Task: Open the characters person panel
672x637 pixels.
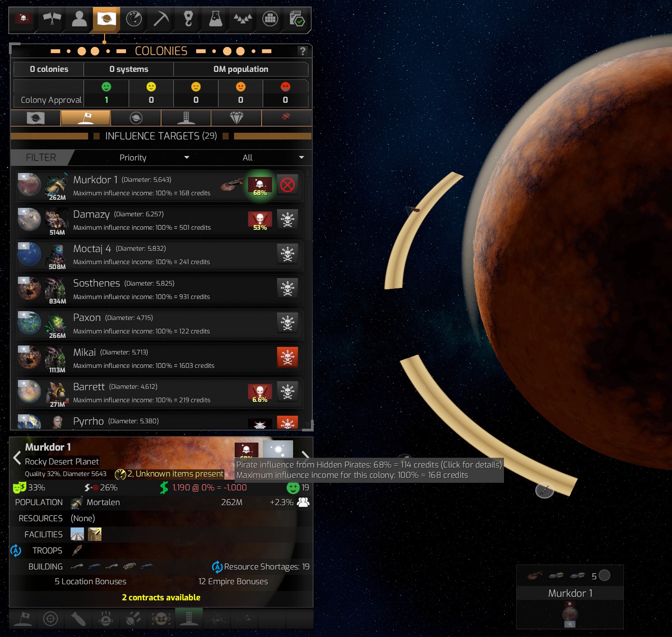Action: pos(79,19)
